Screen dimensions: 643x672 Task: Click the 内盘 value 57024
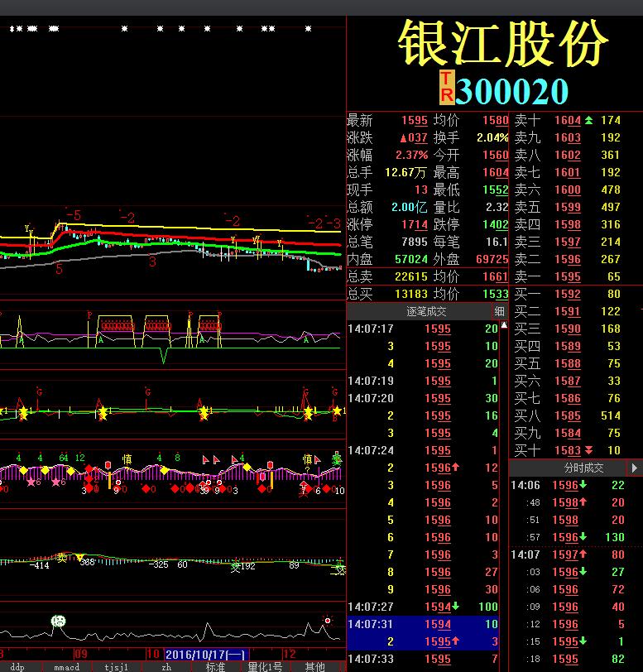click(x=411, y=259)
